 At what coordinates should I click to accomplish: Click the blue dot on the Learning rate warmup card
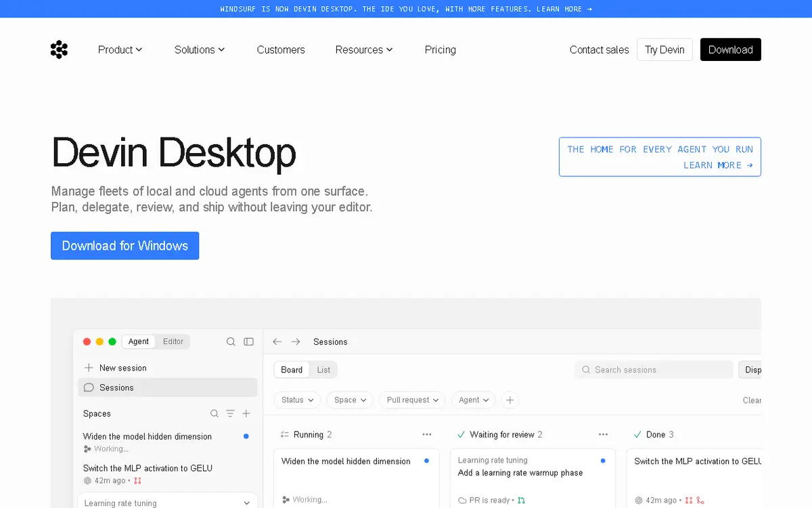[603, 461]
